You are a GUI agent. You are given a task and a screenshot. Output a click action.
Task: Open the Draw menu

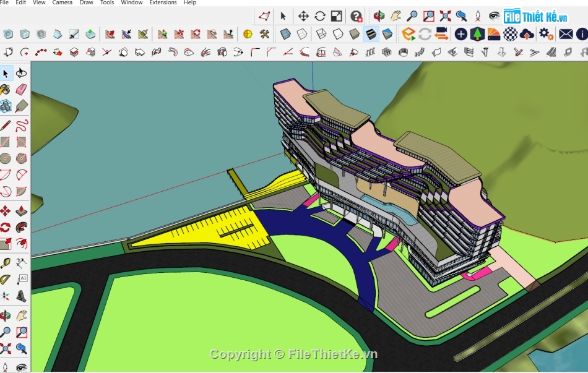point(86,2)
